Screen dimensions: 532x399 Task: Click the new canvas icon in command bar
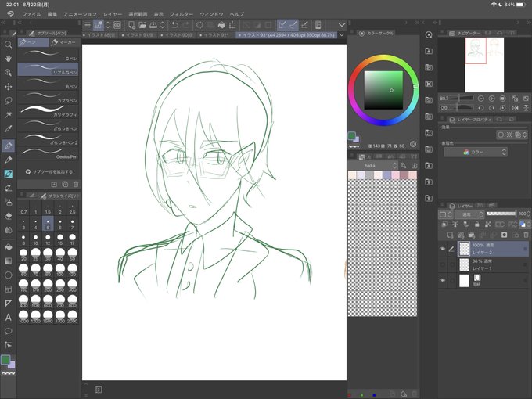(131, 25)
